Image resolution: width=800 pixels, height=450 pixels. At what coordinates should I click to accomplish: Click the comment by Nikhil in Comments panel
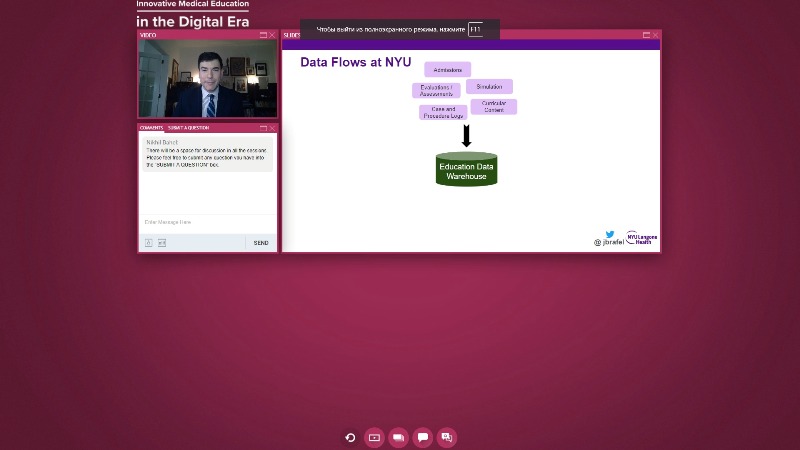click(208, 154)
